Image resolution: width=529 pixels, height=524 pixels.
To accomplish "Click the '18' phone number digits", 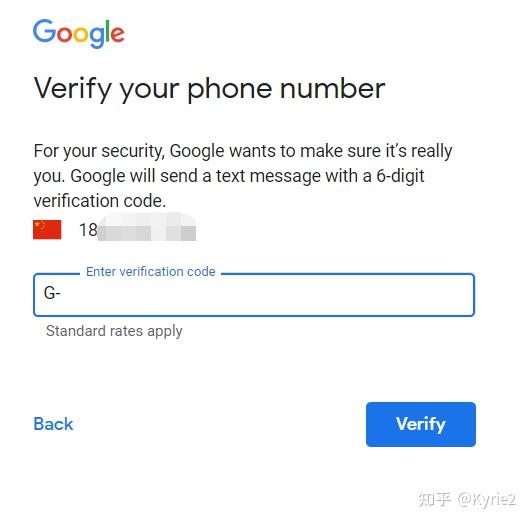I will (88, 230).
